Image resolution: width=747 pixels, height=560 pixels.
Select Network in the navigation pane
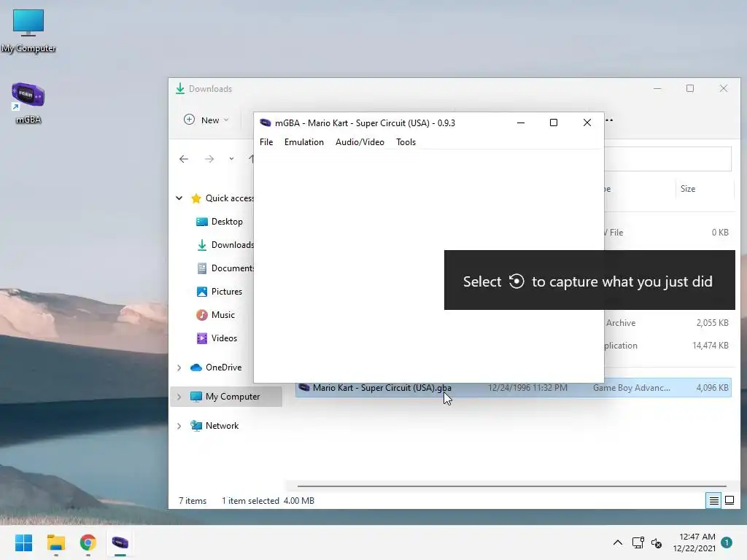coord(222,426)
